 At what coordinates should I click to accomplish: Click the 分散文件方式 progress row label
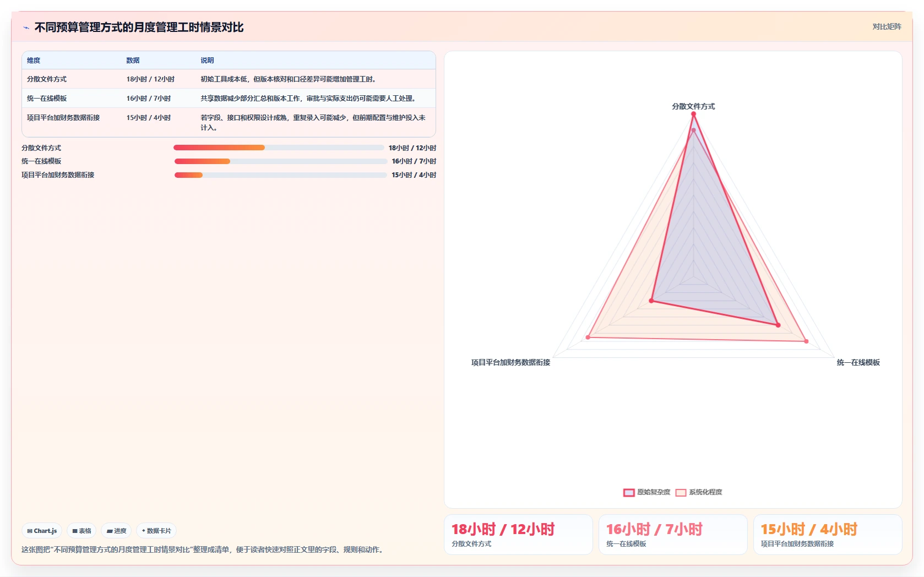click(x=41, y=148)
